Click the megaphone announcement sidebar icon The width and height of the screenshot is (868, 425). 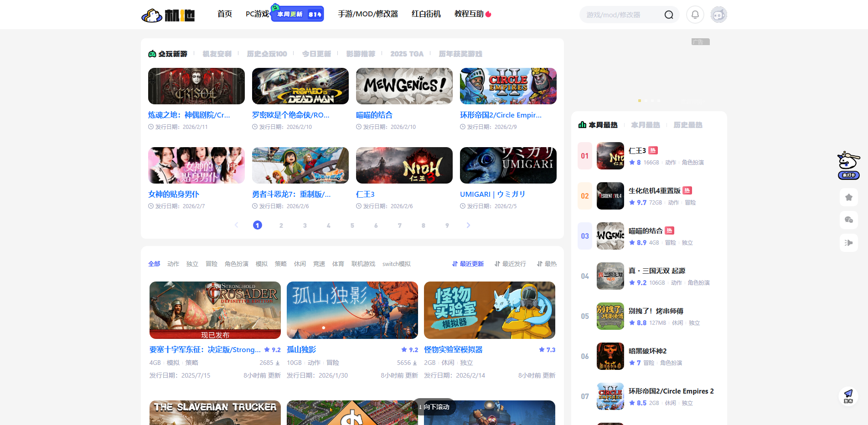pyautogui.click(x=848, y=243)
